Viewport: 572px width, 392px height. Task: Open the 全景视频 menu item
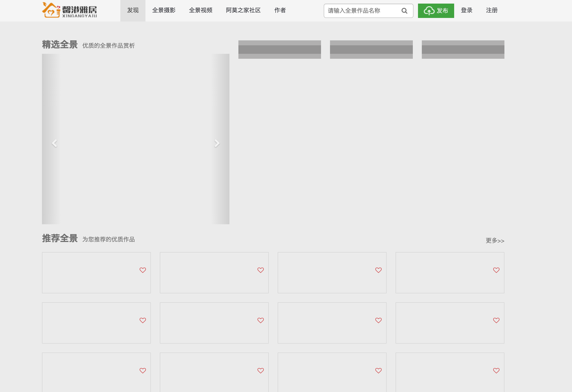[201, 10]
